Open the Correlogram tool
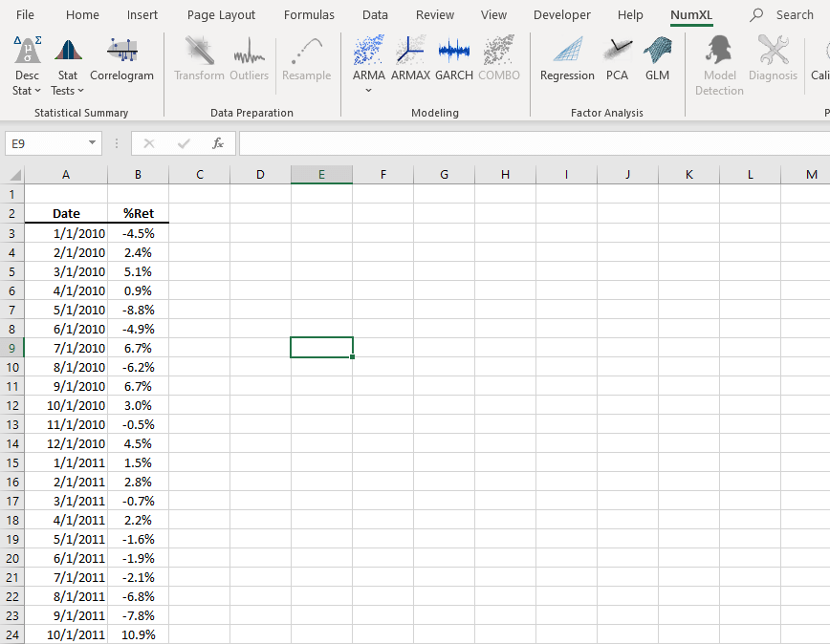Image resolution: width=830 pixels, height=644 pixels. (x=121, y=59)
